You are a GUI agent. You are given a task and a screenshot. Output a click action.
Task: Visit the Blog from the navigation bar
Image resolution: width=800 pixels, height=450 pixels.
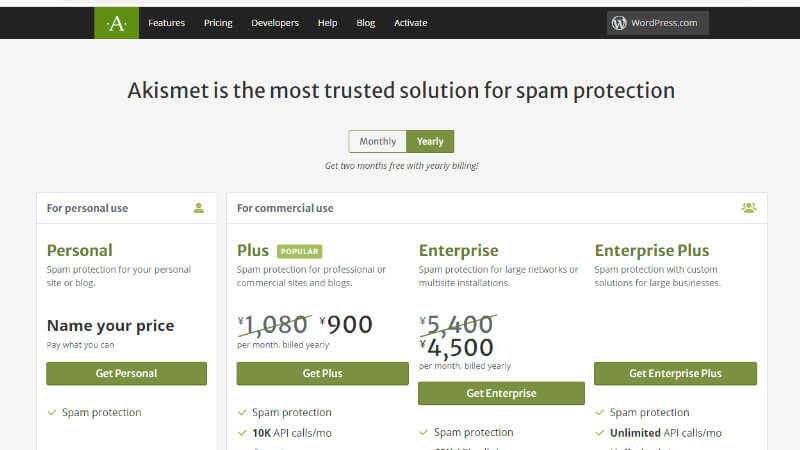(x=365, y=23)
